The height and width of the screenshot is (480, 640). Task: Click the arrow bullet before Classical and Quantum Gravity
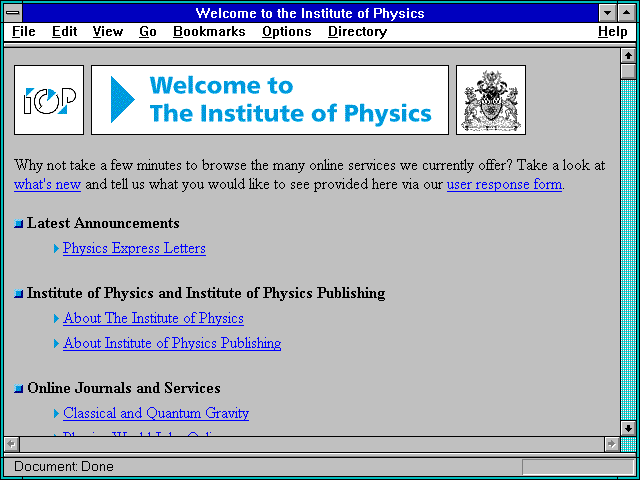click(56, 414)
